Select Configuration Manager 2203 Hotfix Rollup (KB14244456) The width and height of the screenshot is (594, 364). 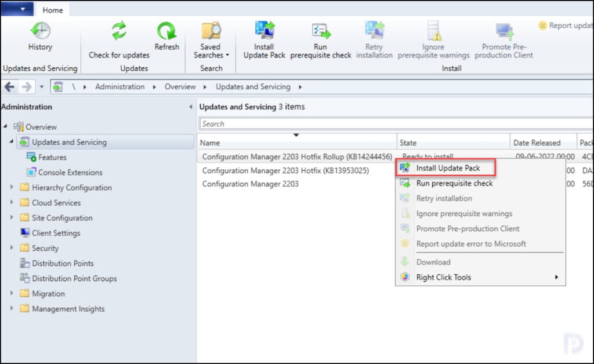tap(297, 156)
